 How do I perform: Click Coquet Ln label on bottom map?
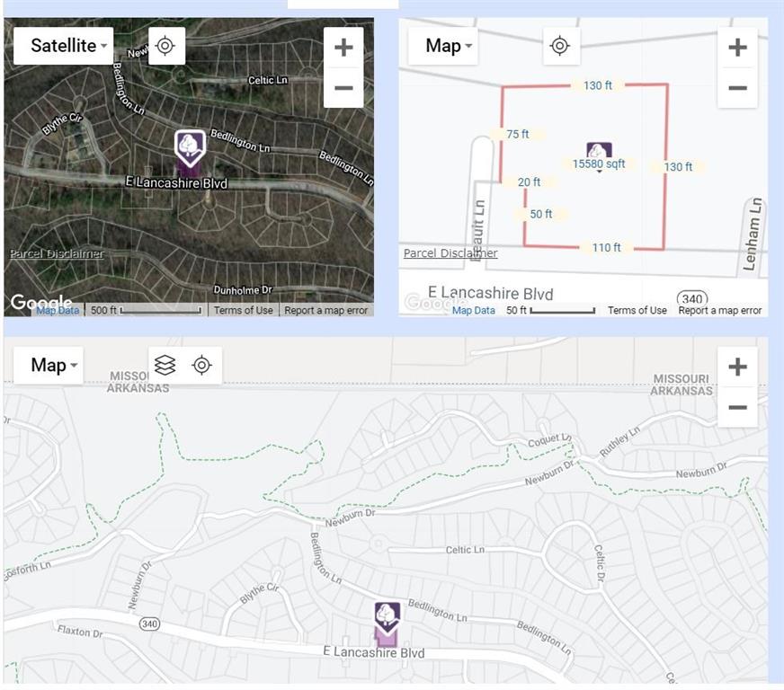click(549, 440)
